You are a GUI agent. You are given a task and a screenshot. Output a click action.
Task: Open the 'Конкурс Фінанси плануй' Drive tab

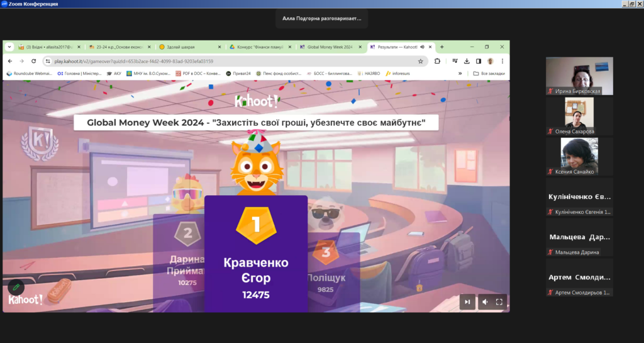click(260, 47)
